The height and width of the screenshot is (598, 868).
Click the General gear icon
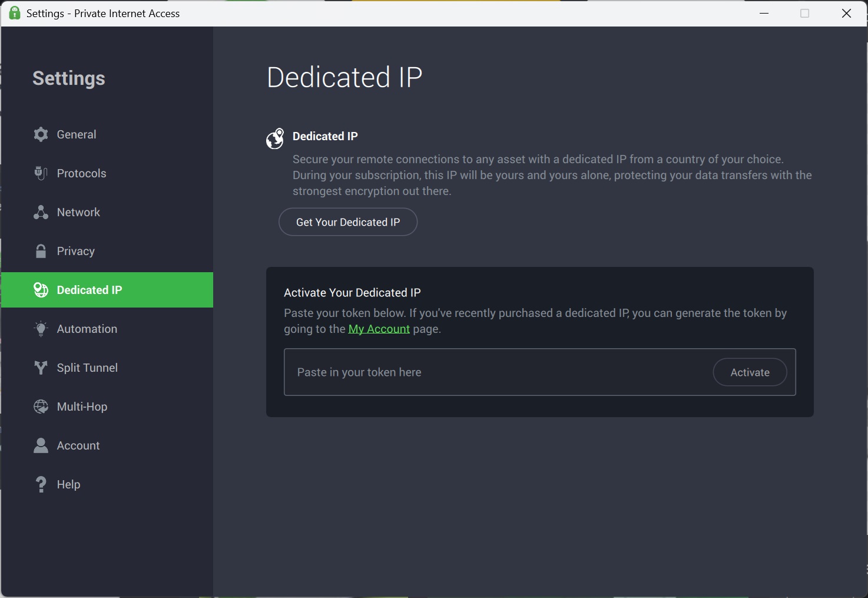click(41, 134)
